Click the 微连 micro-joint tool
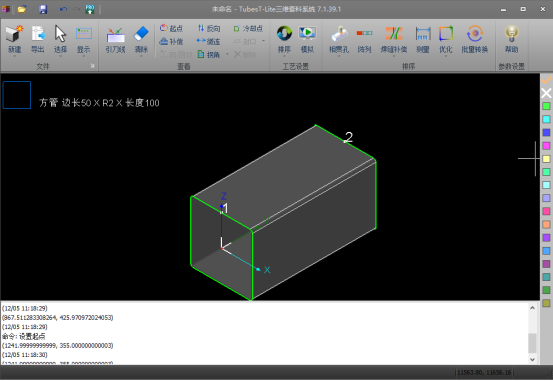This screenshot has width=553, height=381. (208, 41)
